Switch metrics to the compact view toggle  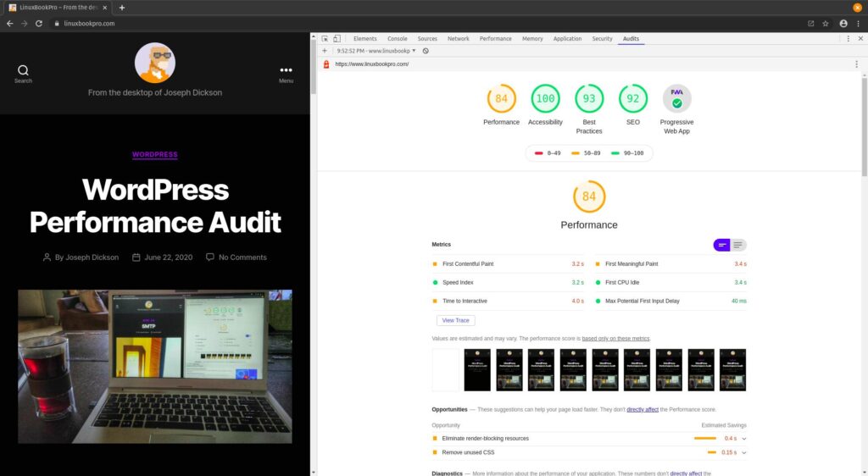click(x=722, y=245)
